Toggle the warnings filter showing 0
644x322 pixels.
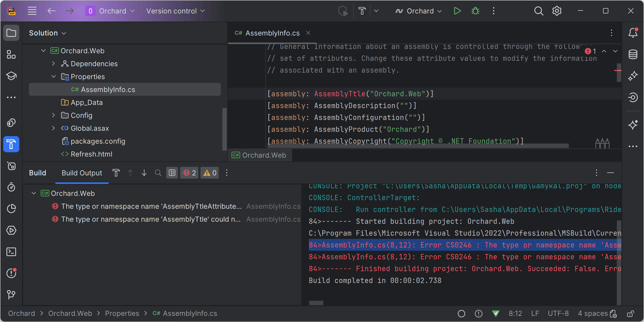point(210,173)
